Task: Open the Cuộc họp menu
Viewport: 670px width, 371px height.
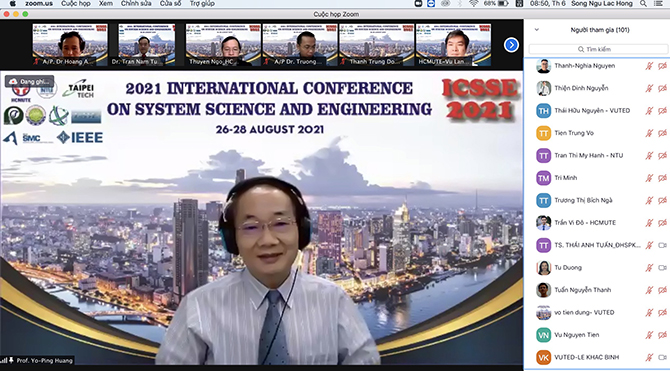Action: [76, 3]
